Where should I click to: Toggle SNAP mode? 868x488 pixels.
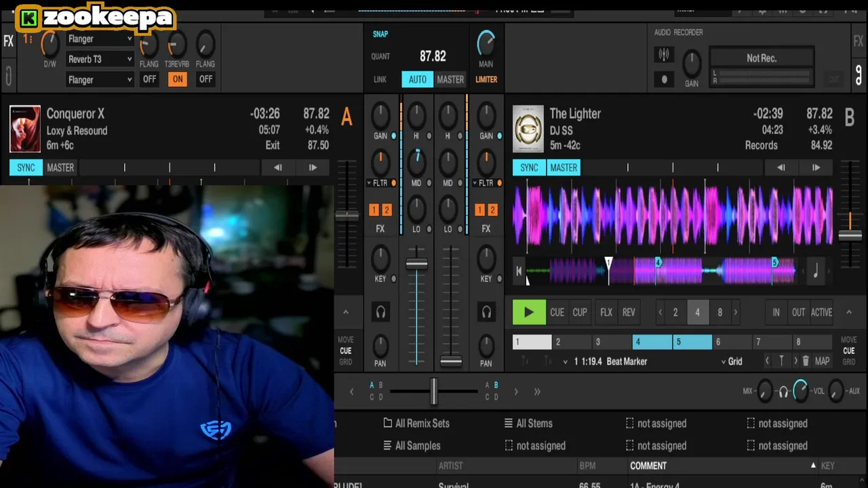[x=380, y=34]
